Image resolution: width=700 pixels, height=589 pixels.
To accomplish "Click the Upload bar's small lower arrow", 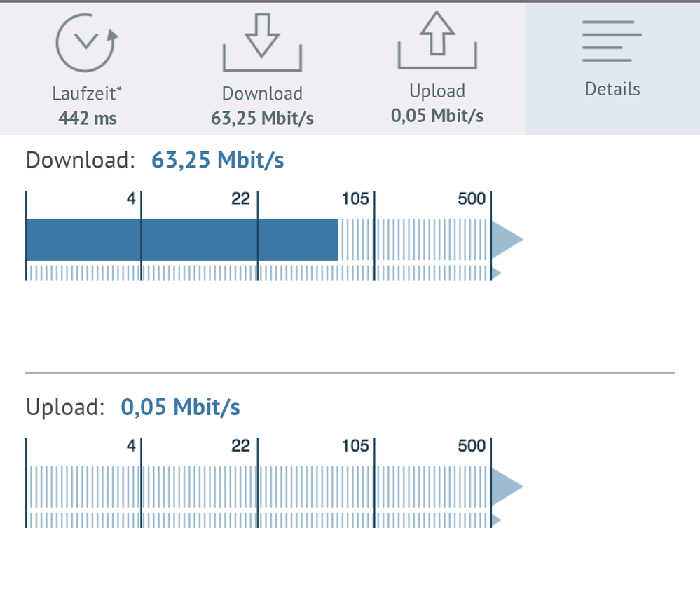I will (496, 520).
